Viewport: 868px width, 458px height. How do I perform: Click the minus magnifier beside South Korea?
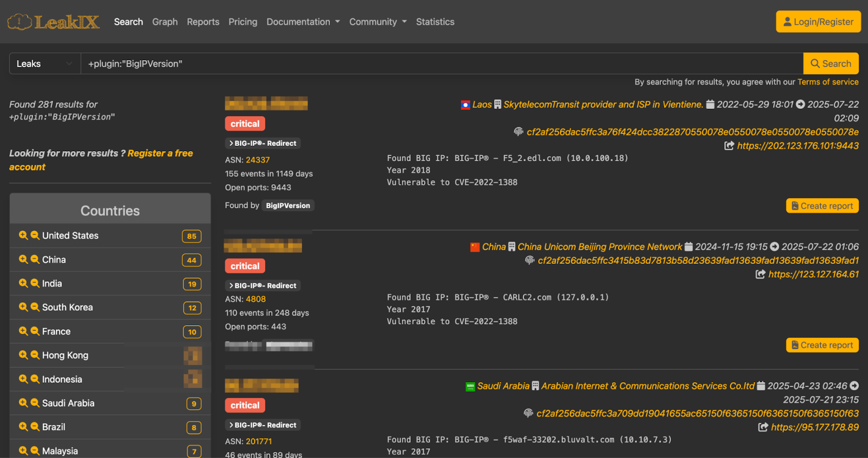[x=35, y=307]
